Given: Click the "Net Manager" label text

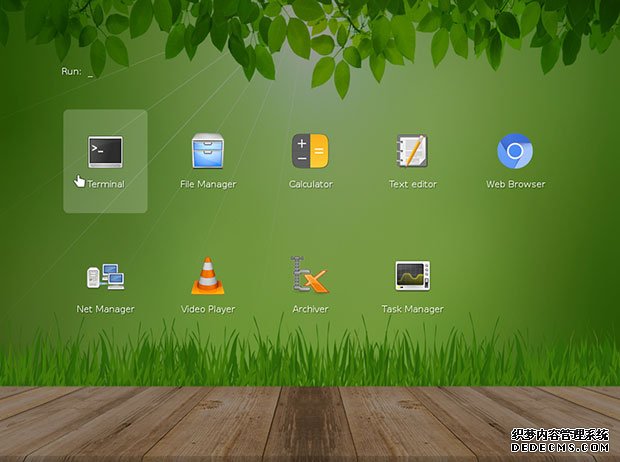Looking at the screenshot, I should [106, 309].
